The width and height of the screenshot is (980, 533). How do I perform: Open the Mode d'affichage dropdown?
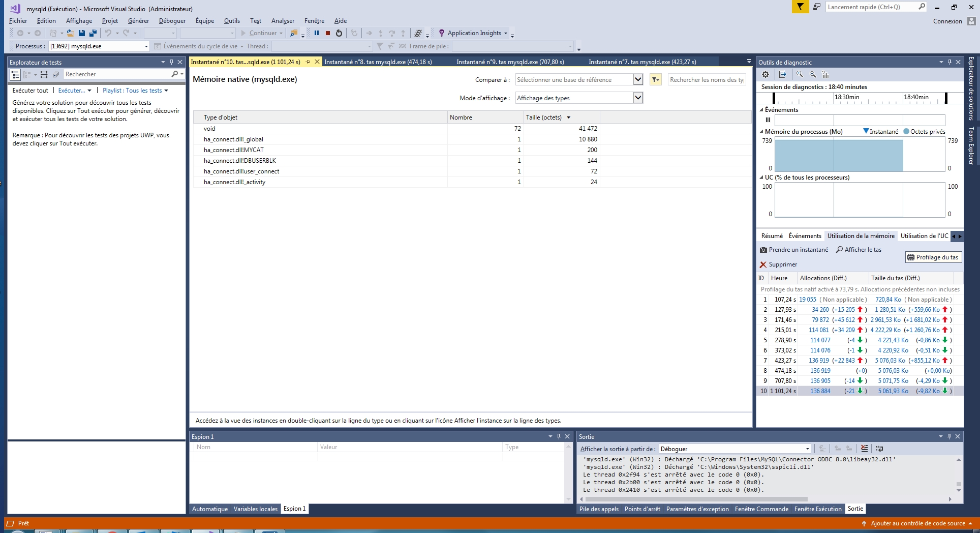click(x=638, y=98)
